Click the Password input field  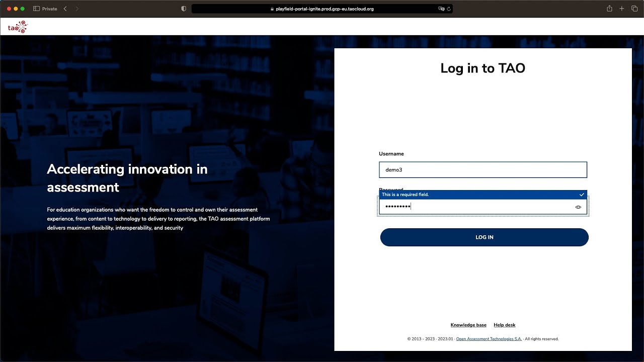483,207
